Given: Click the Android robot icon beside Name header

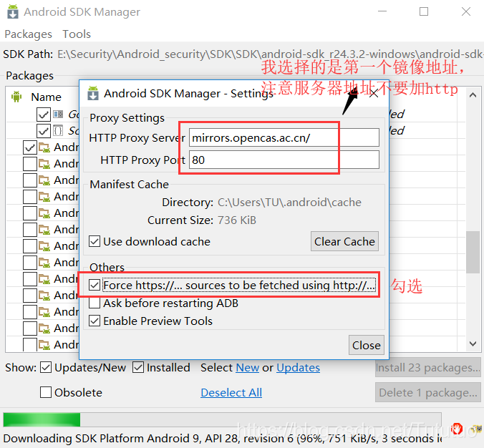Looking at the screenshot, I should tap(16, 97).
